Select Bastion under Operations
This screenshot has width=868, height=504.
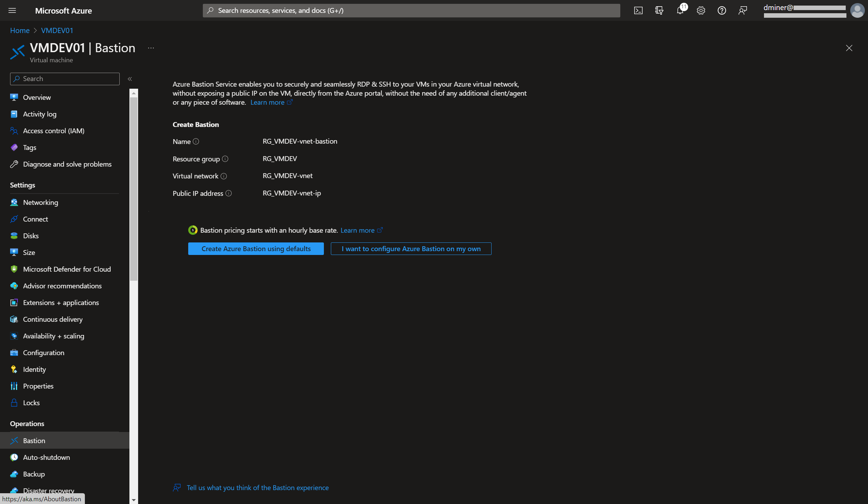(65, 441)
